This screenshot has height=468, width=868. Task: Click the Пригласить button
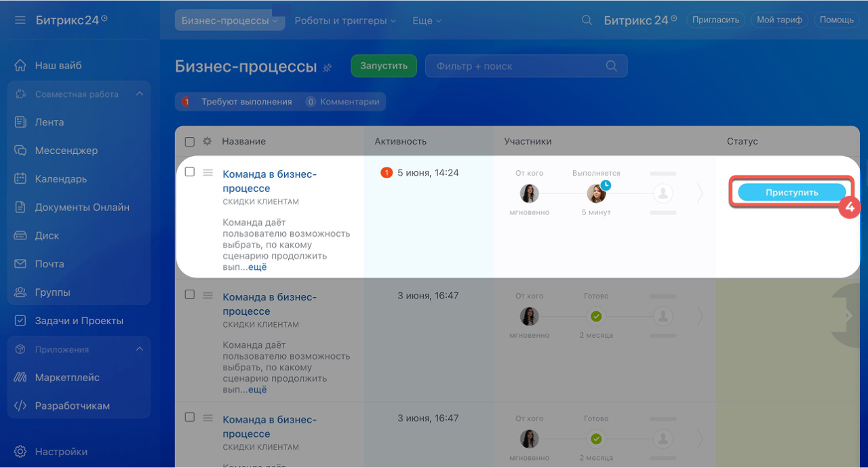[x=717, y=20]
